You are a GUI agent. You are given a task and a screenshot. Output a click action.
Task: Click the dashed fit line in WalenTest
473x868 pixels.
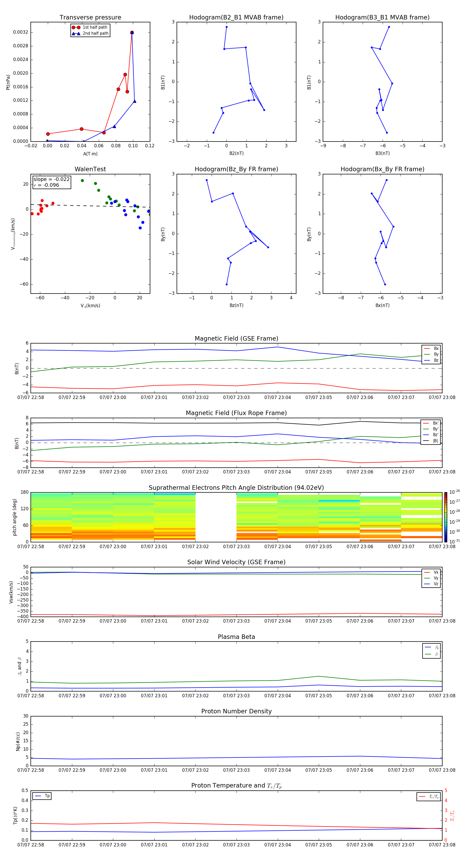(90, 205)
